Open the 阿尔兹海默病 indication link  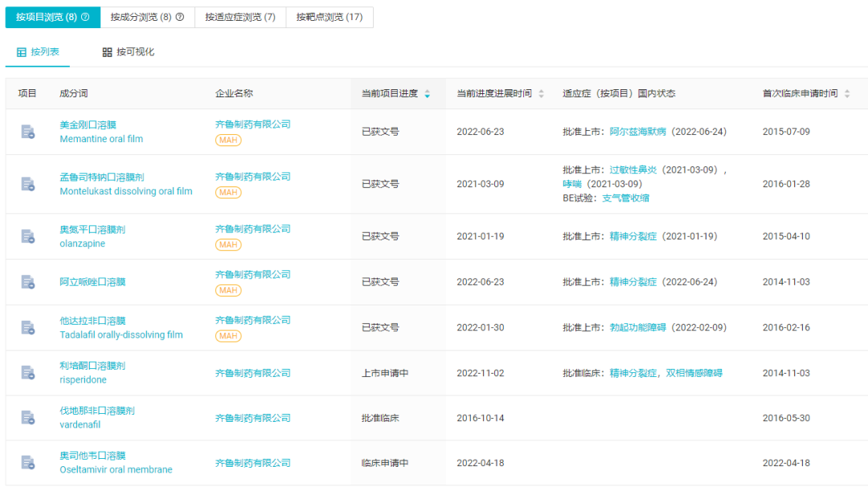(638, 132)
